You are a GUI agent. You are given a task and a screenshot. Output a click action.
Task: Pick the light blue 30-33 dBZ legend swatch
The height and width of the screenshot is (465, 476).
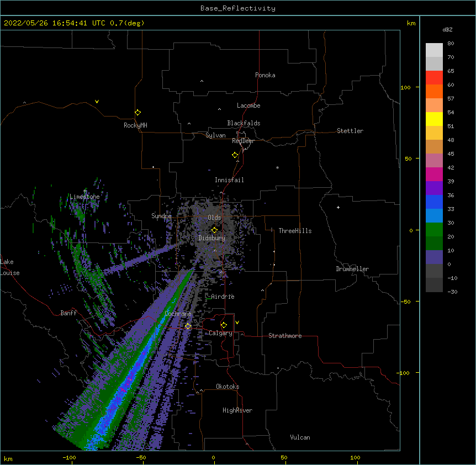click(x=434, y=215)
